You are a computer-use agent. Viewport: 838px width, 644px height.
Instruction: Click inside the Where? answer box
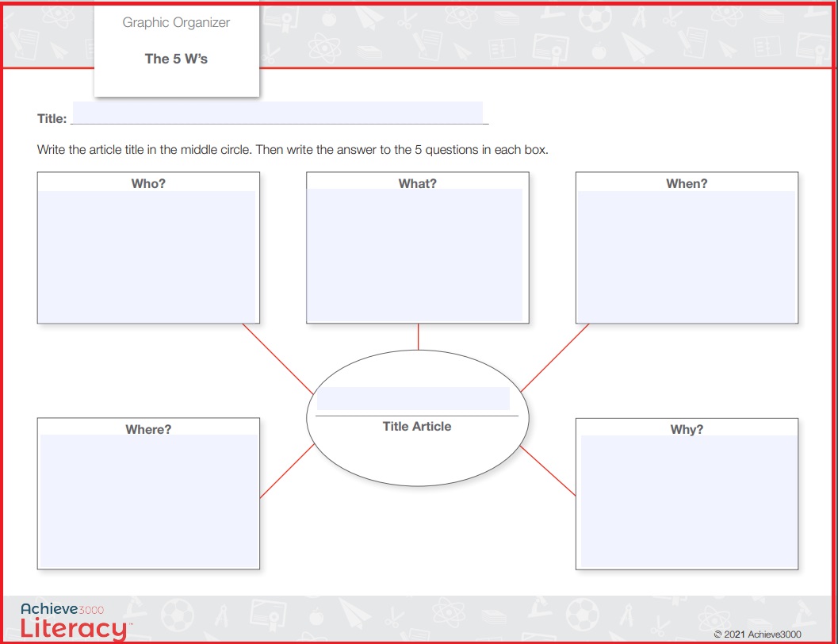pos(149,500)
